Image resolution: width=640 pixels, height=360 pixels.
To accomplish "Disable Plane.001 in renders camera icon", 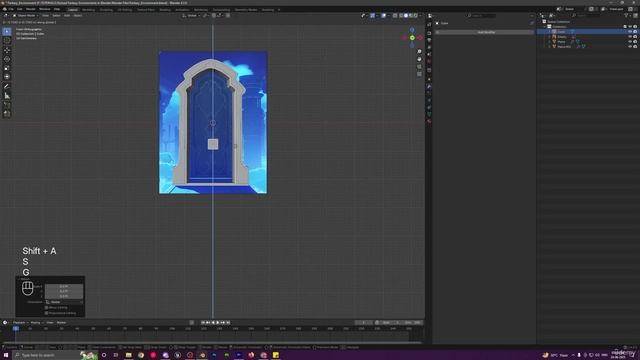I will tap(635, 47).
